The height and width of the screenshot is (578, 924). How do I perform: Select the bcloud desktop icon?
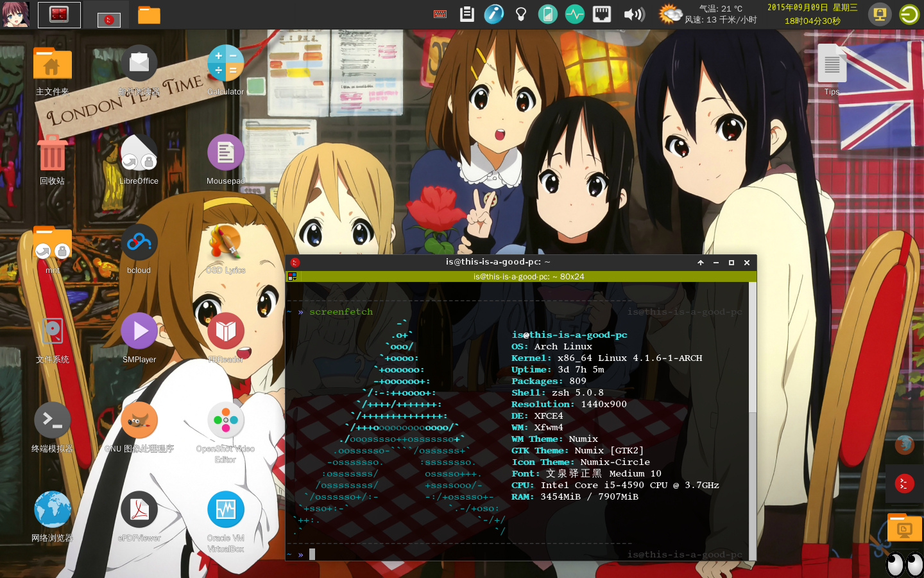pos(139,242)
